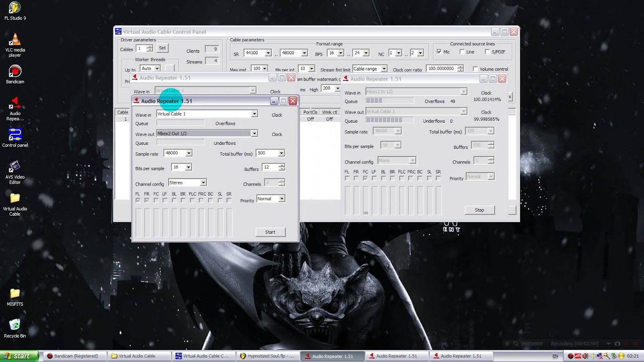This screenshot has width=644, height=362.
Task: Enable the S/PDIF source checkbox
Action: point(488,52)
